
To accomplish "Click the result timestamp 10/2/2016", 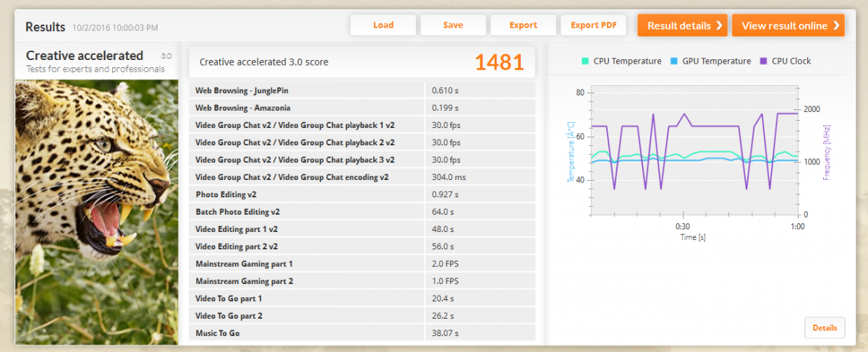I will click(115, 28).
